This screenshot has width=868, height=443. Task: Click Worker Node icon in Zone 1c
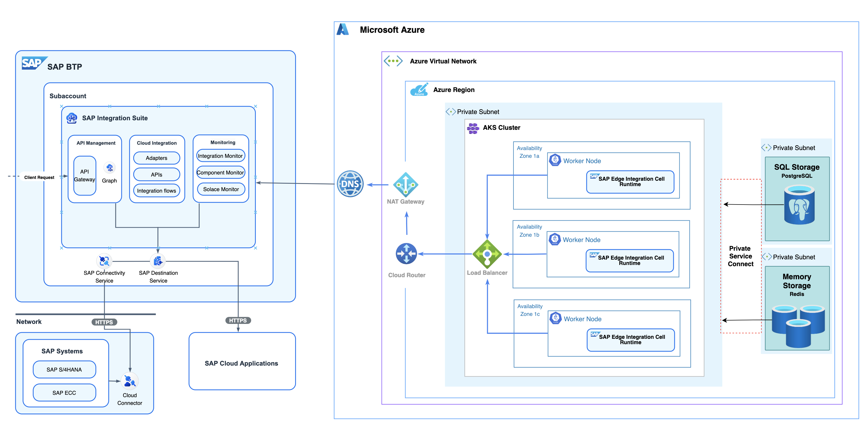click(x=556, y=318)
